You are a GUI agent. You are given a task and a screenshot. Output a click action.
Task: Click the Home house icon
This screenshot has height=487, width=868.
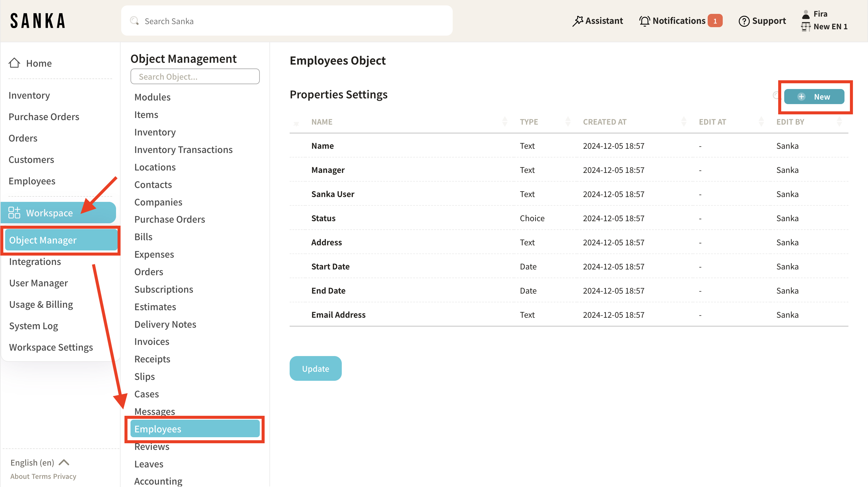(x=14, y=63)
